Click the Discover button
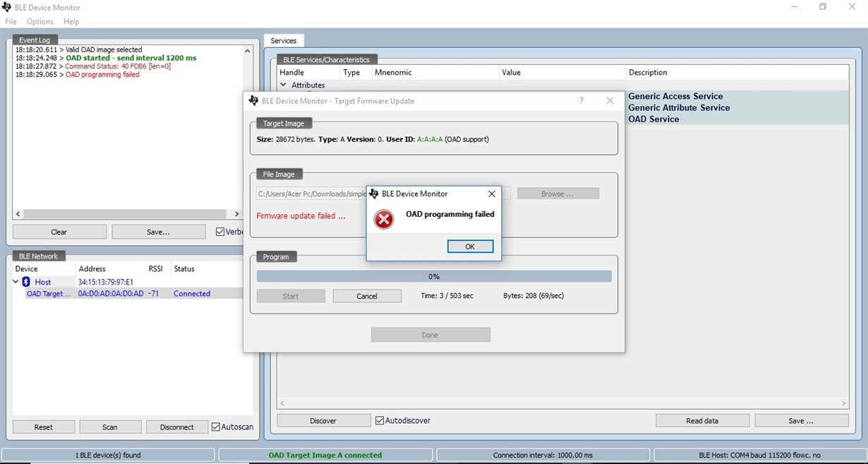This screenshot has height=464, width=868. (x=323, y=421)
